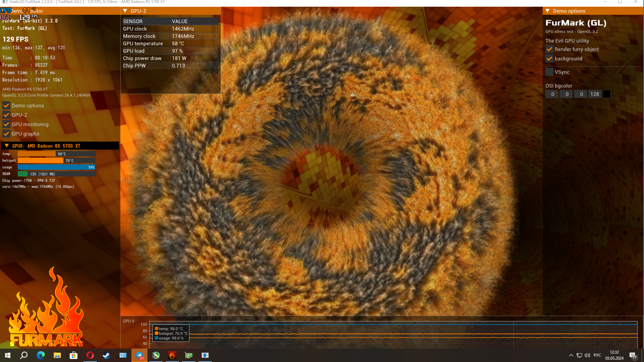Viewport: 644px width, 362px height.
Task: Click the OSI bgcolor alpha field showing 128
Action: pyautogui.click(x=595, y=94)
